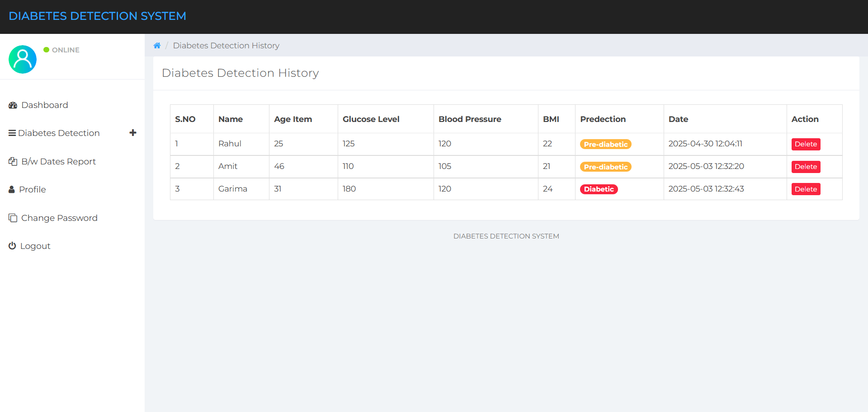Click the Logout power icon
Screen dimensions: 868x412
12,245
